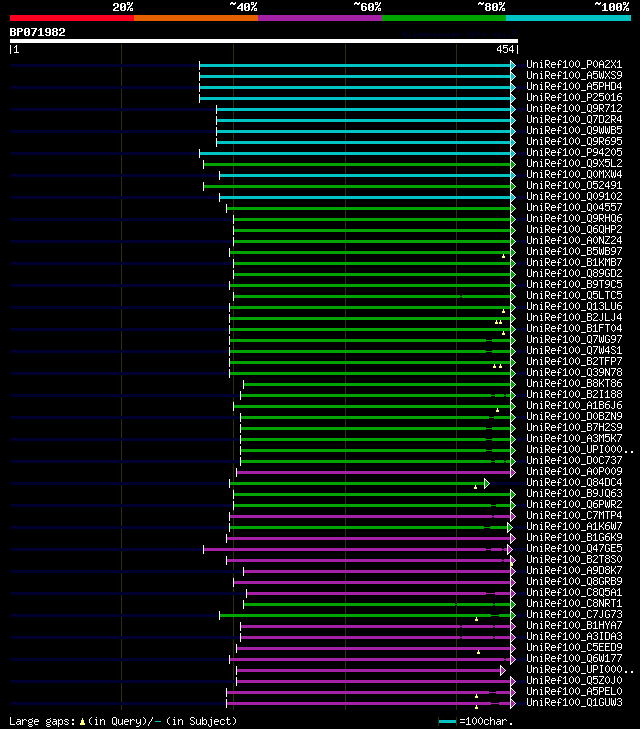Click the green alignment bar for Q9X5L2
This screenshot has height=729, width=640.
pyautogui.click(x=357, y=164)
